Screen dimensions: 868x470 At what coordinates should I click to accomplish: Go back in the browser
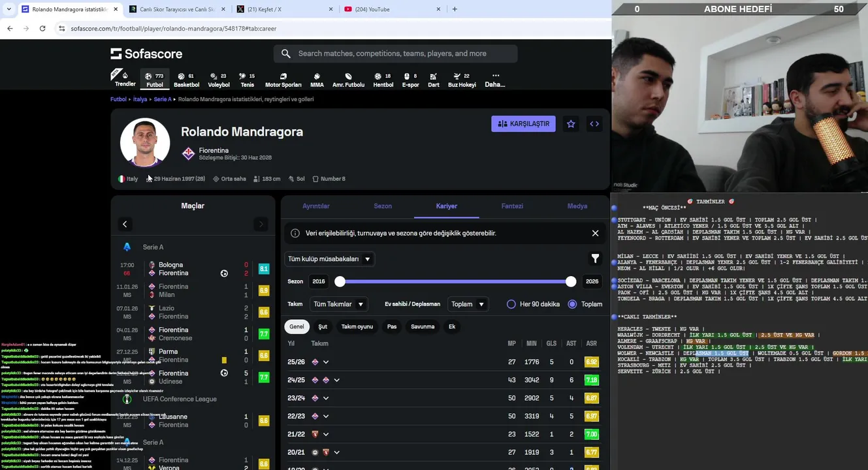pos(10,29)
